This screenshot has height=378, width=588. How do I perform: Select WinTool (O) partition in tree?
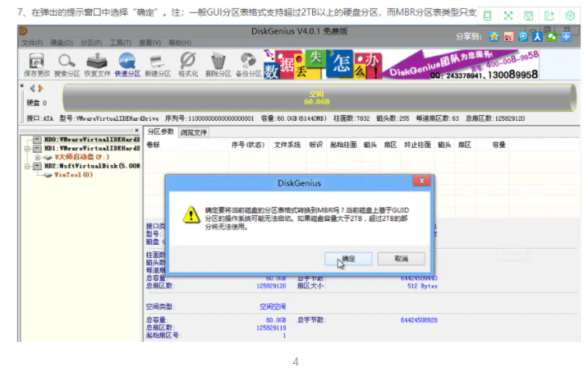74,174
